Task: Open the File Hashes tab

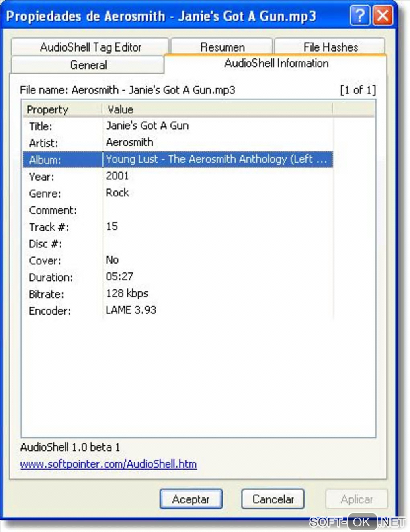Action: point(330,47)
